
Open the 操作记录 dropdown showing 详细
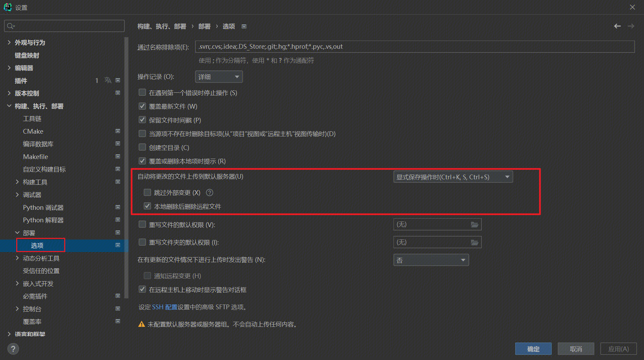tap(219, 77)
